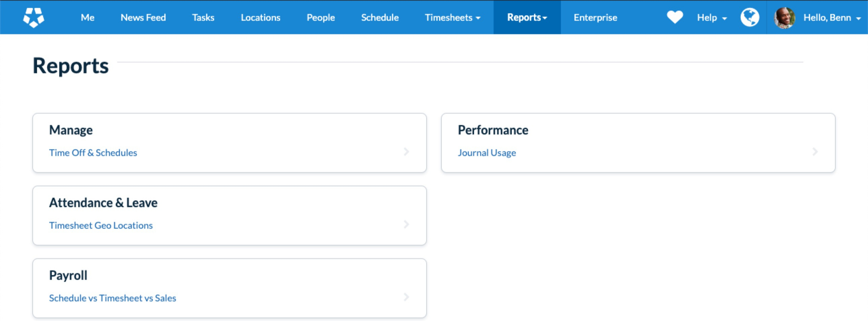Open the Timesheet Geo Locations report
The width and height of the screenshot is (868, 321).
[101, 225]
